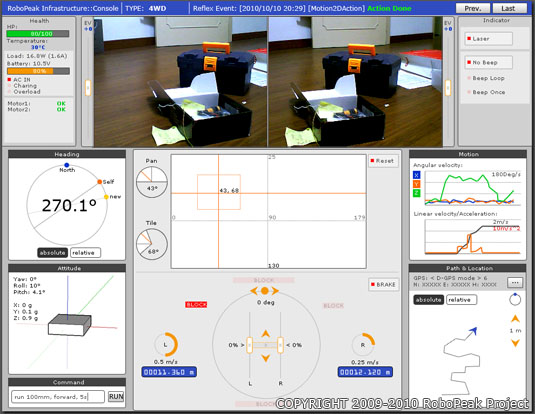Adjust the right camera EV slider handle
535x414 pixels.
tap(448, 88)
